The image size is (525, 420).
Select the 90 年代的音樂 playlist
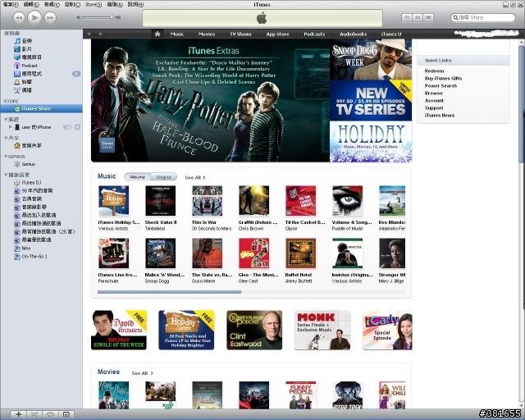34,190
